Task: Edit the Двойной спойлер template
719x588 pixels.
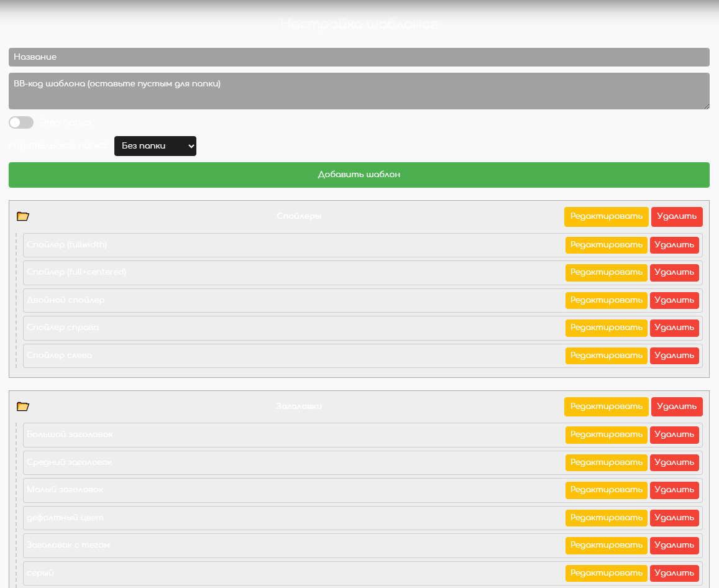Action: pos(606,300)
